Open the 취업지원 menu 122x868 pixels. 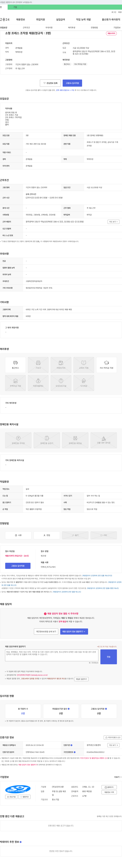(41, 20)
